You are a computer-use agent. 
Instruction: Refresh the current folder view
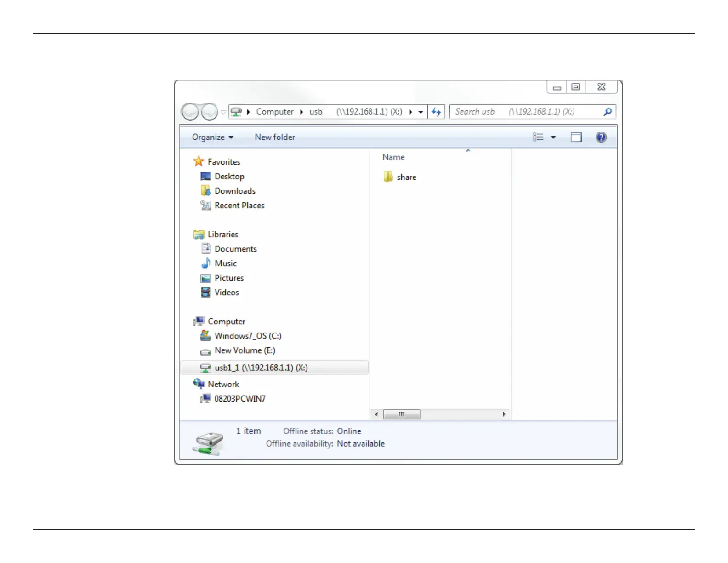tap(436, 112)
